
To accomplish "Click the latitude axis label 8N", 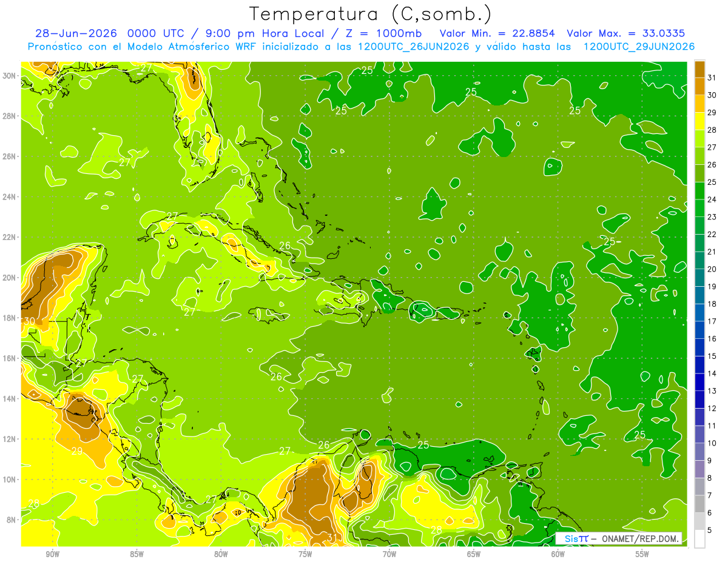I will pyautogui.click(x=12, y=520).
